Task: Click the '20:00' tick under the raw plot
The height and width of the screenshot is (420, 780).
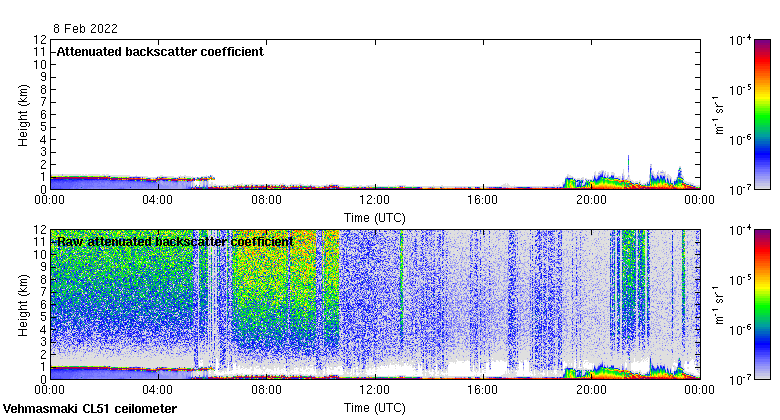Action: (591, 390)
